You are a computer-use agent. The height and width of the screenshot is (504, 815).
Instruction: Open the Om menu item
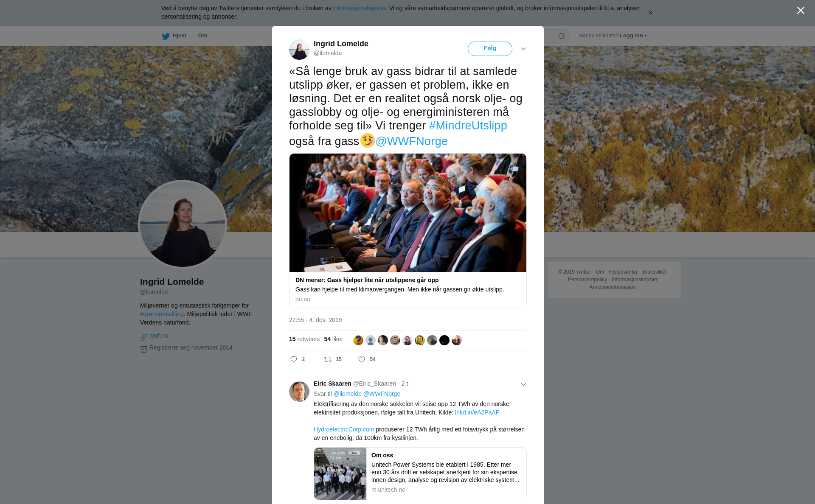coord(202,36)
